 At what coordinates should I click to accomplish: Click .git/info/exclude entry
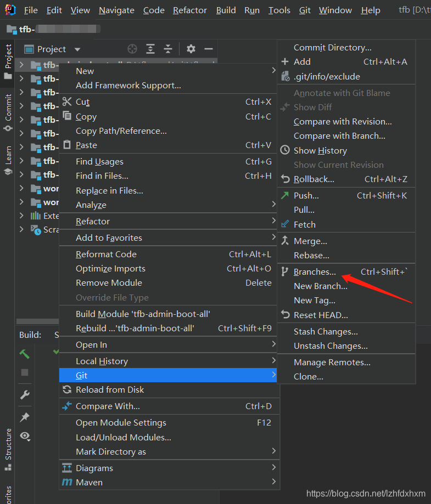[346, 76]
